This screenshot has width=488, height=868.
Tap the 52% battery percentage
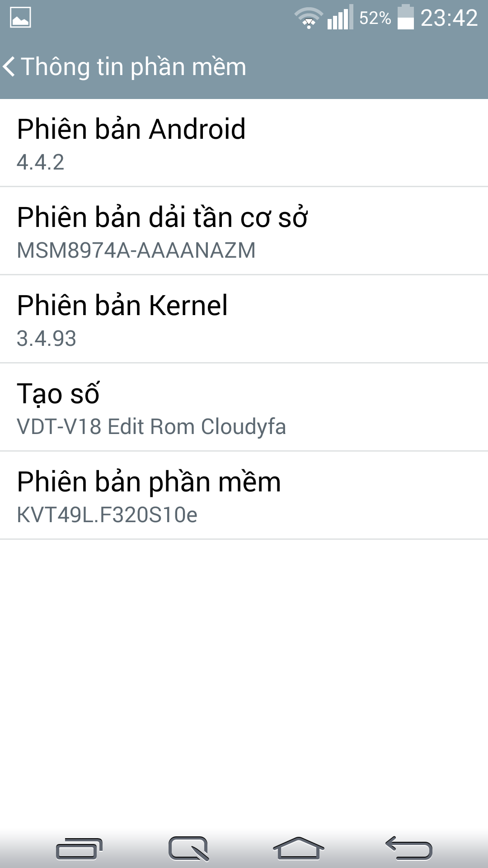click(x=375, y=18)
